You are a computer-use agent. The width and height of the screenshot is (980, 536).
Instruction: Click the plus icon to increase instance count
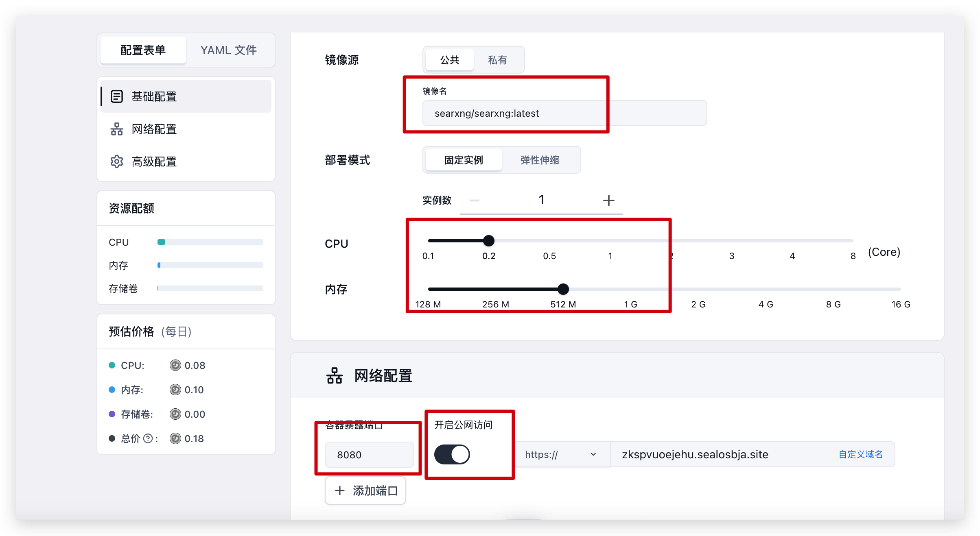608,200
